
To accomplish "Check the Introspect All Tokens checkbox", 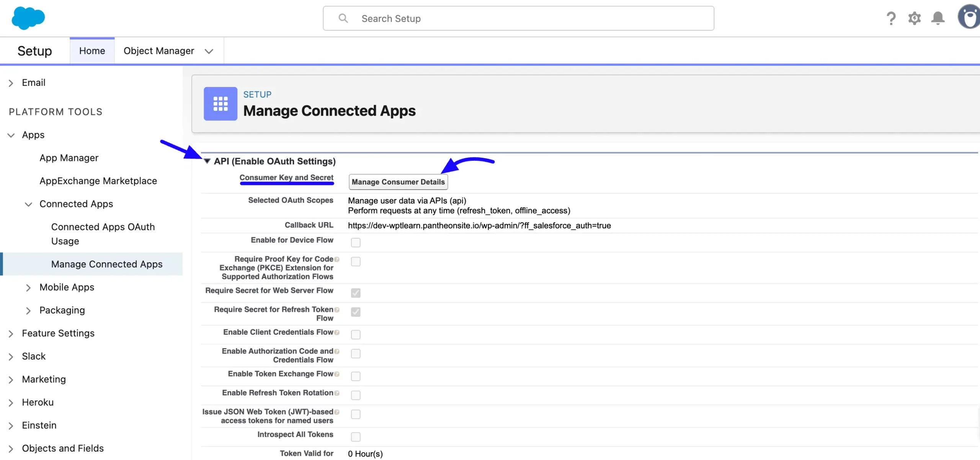I will click(x=356, y=437).
